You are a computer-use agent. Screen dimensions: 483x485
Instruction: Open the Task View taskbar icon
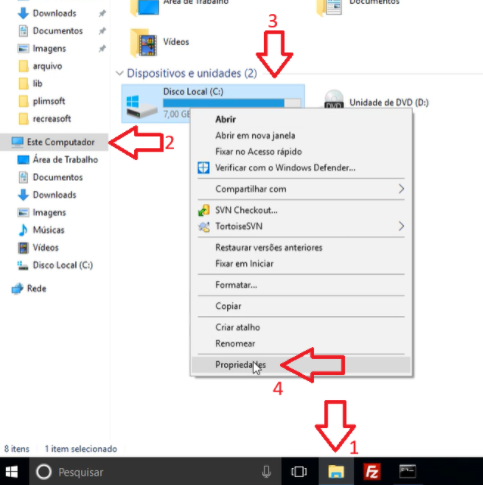[x=299, y=472]
